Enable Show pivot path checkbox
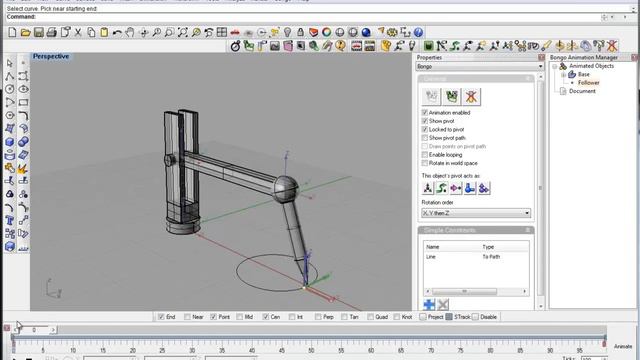 424,138
